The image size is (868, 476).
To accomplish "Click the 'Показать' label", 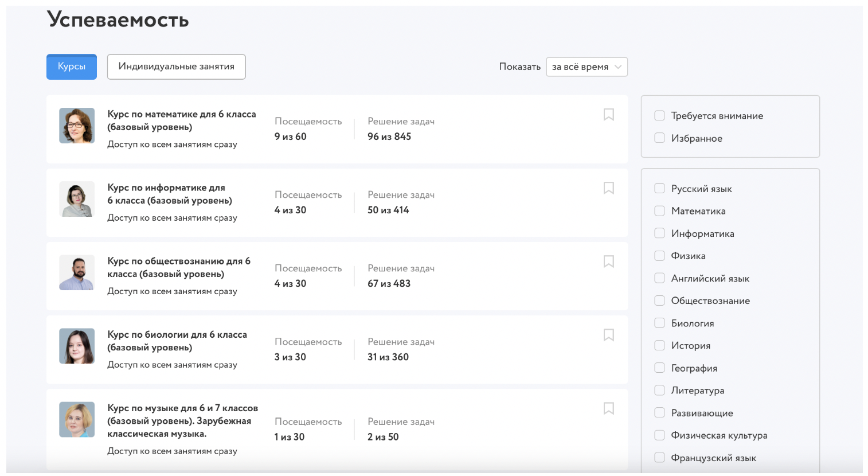I will point(520,67).
